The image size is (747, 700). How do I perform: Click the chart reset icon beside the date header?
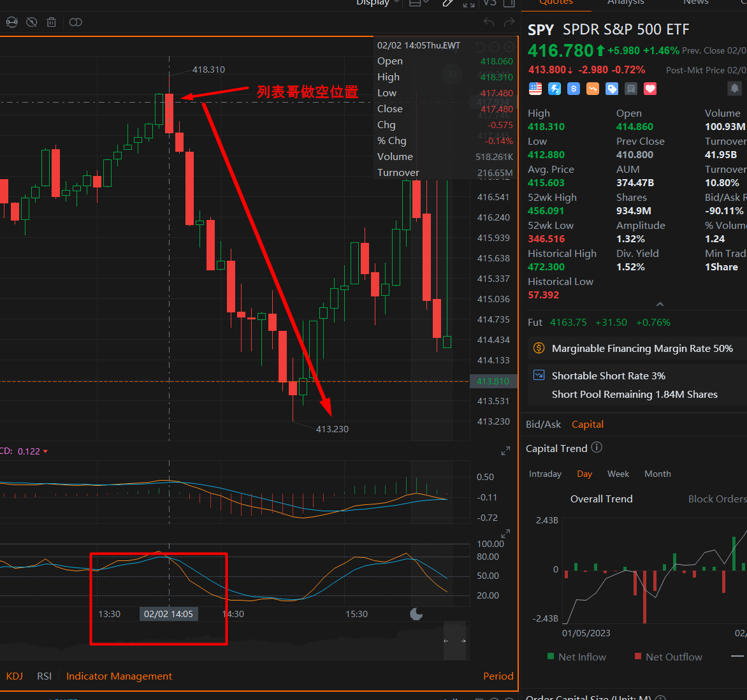480,47
